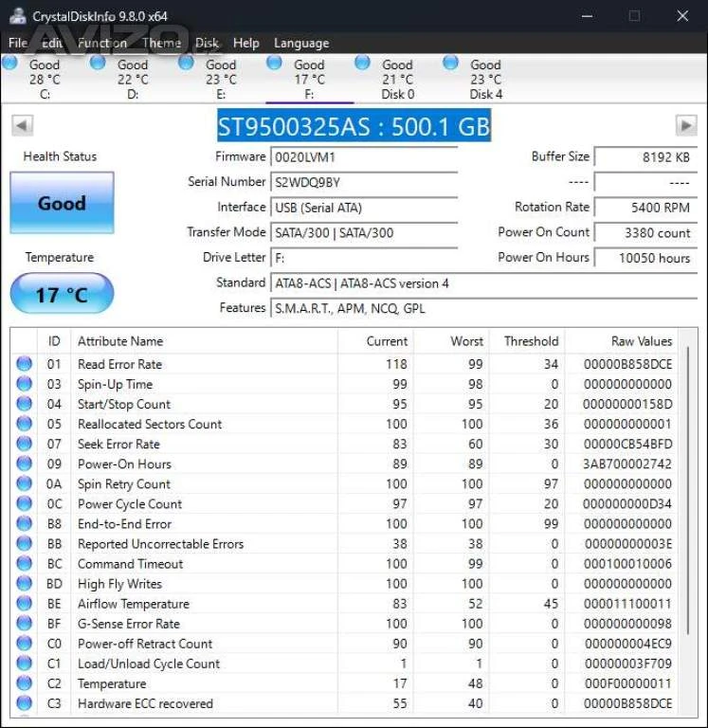
Task: Select Disk 0 status orb in disk bar
Action: (363, 64)
